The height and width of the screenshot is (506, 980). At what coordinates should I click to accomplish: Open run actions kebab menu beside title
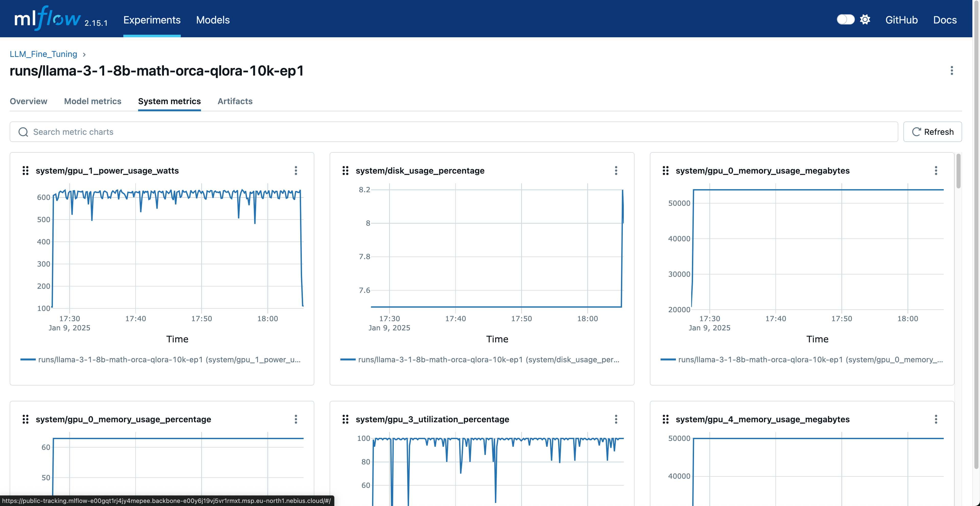(951, 70)
